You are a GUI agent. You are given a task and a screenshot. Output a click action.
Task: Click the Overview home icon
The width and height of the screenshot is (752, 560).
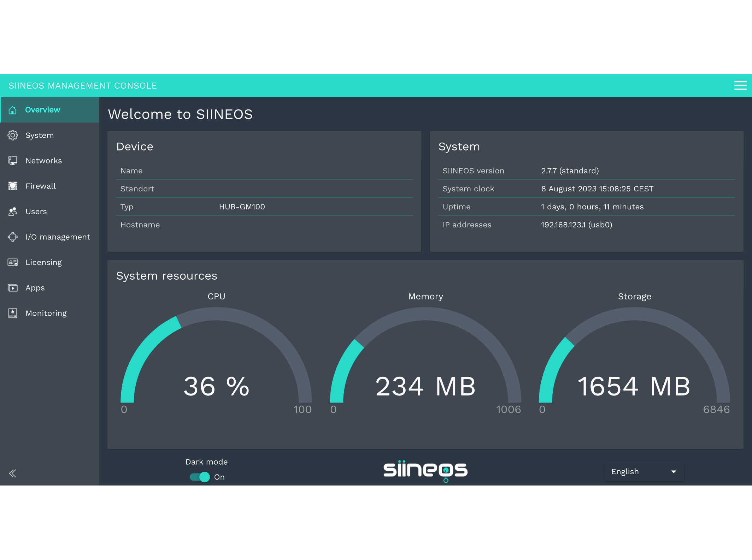pyautogui.click(x=13, y=110)
